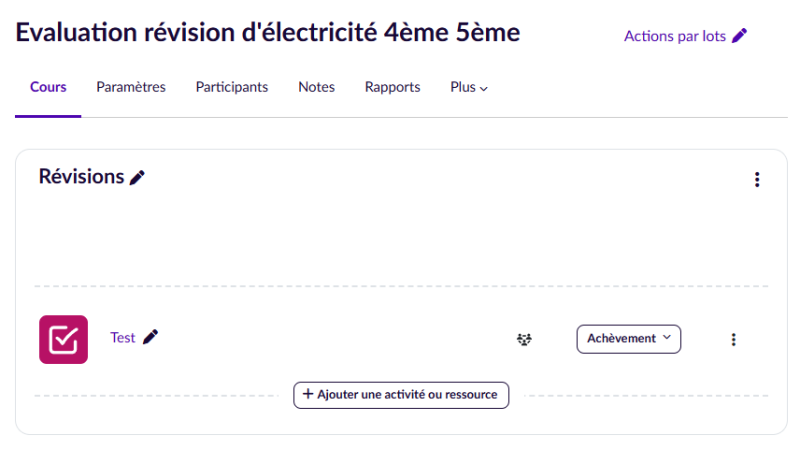The image size is (800, 450).
Task: Click the pencil icon beside Actions par lots
Action: point(740,36)
